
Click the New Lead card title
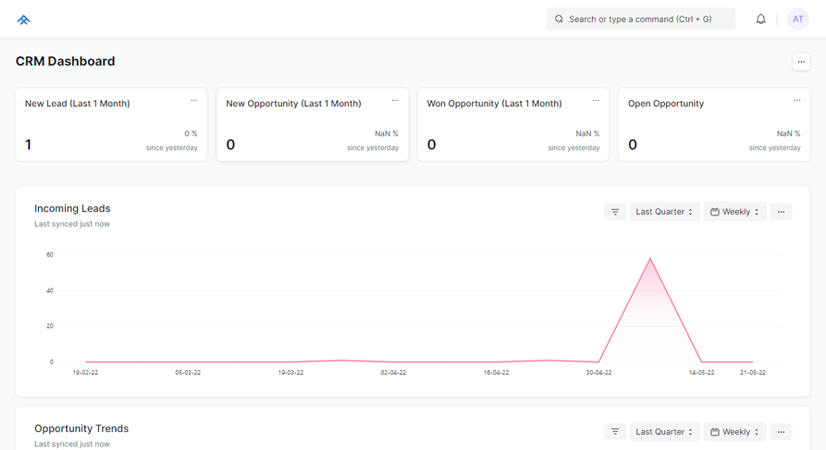[x=77, y=103]
